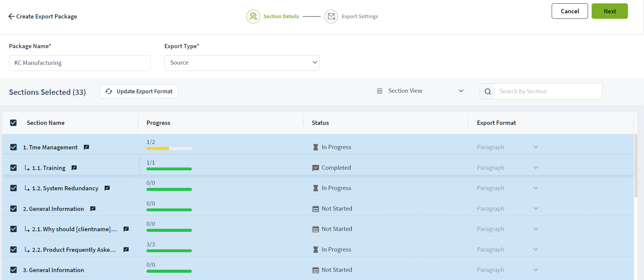Click sub-section arrow beside 2.1. Why should
The image size is (644, 280).
[x=27, y=229]
